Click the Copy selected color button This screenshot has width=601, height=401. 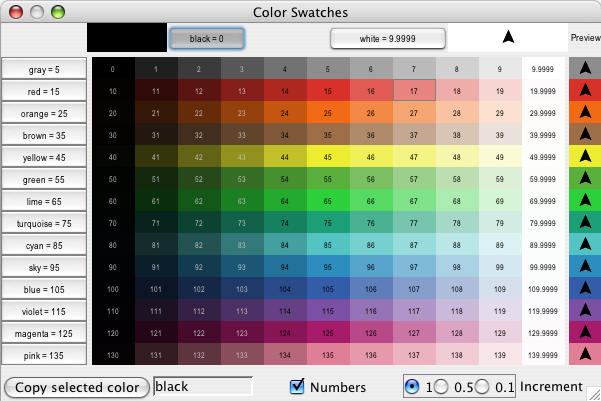(x=76, y=387)
